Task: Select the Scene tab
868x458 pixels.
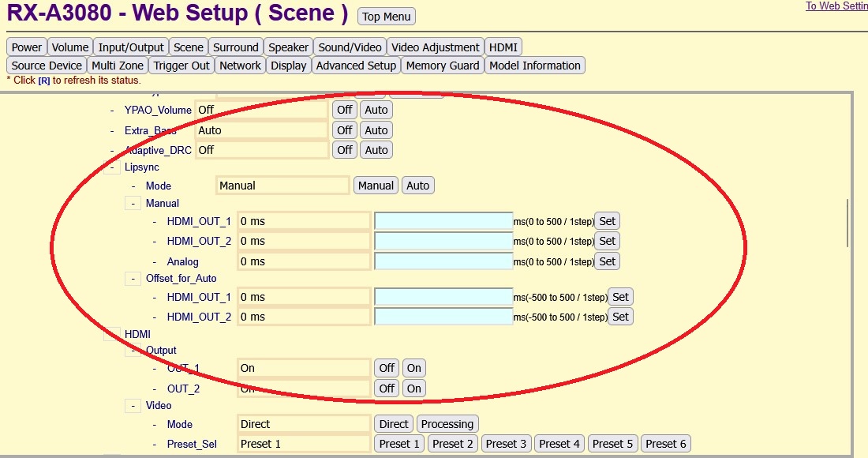Action: pyautogui.click(x=189, y=47)
